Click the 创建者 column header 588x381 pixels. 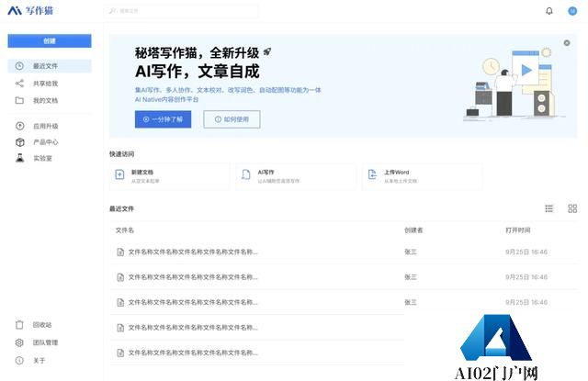pos(413,230)
